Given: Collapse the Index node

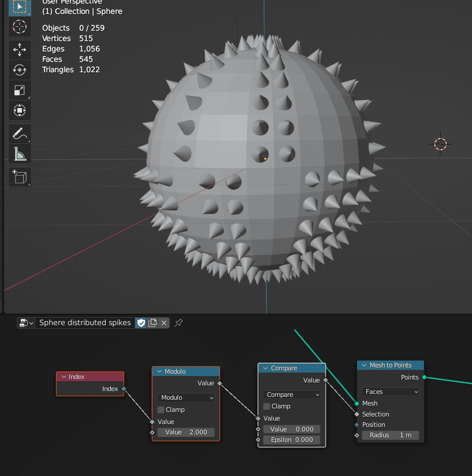Looking at the screenshot, I should tap(64, 377).
